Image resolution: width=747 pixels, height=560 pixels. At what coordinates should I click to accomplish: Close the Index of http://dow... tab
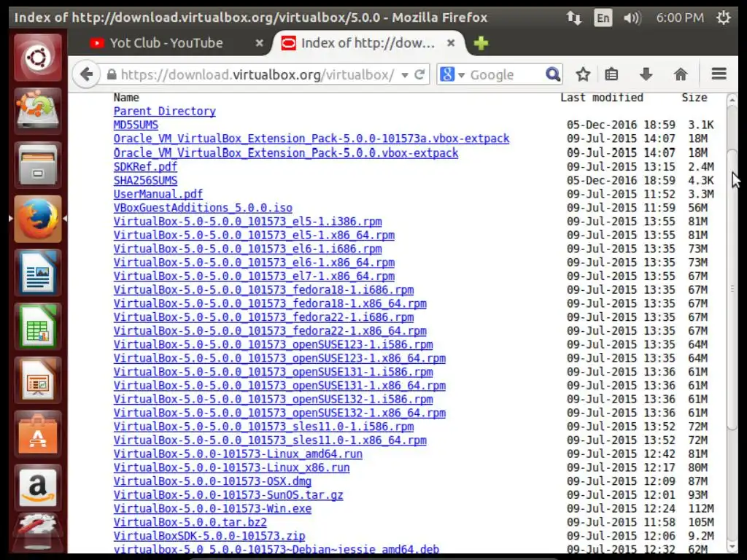[451, 43]
